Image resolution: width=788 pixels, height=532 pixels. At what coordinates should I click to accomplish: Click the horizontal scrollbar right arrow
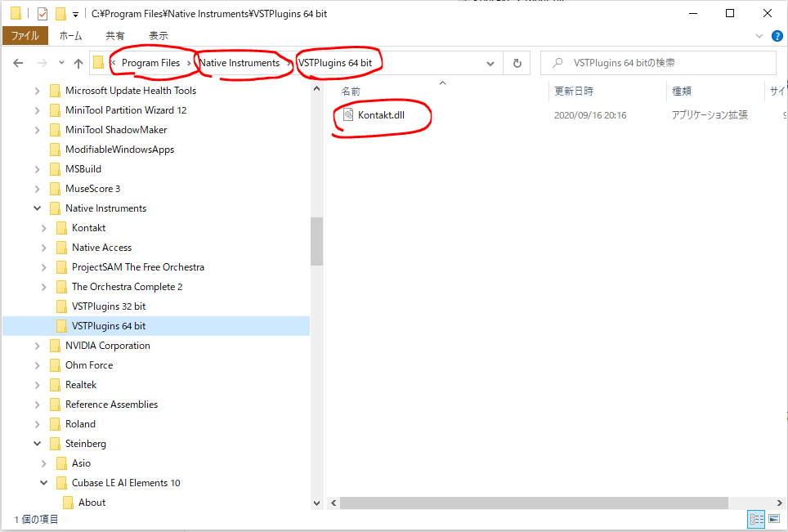(x=780, y=503)
